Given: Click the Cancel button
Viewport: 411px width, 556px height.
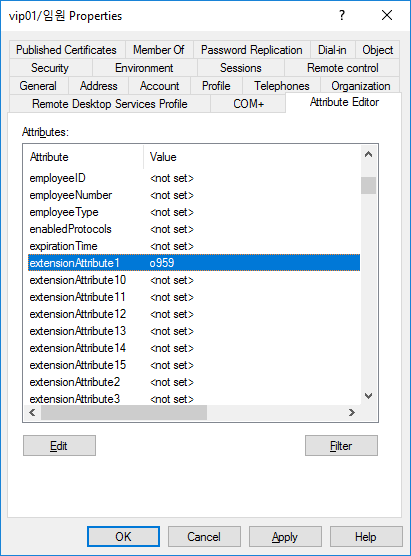Looking at the screenshot, I should (204, 536).
